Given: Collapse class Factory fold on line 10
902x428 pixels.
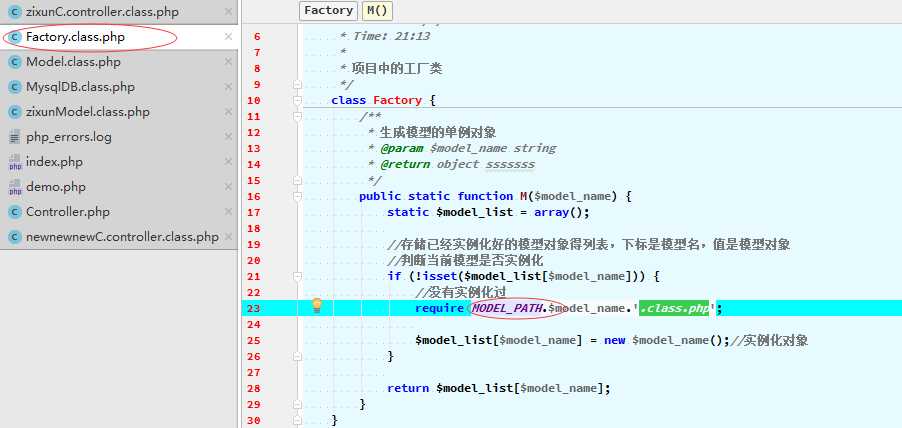Looking at the screenshot, I should click(297, 101).
